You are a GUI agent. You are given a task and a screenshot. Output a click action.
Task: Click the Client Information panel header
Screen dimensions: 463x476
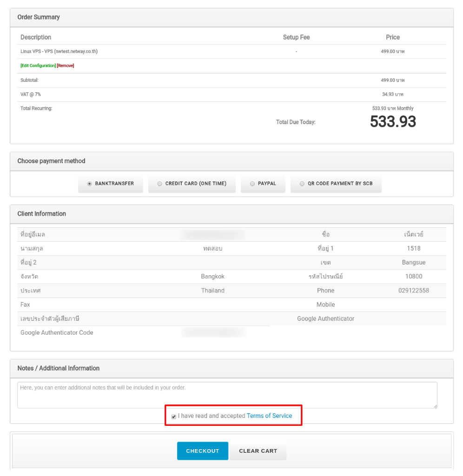point(42,214)
